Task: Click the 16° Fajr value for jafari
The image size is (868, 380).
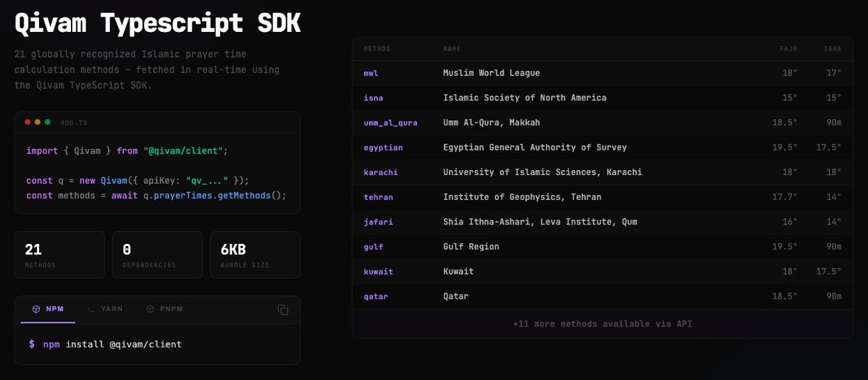Action: click(x=790, y=221)
